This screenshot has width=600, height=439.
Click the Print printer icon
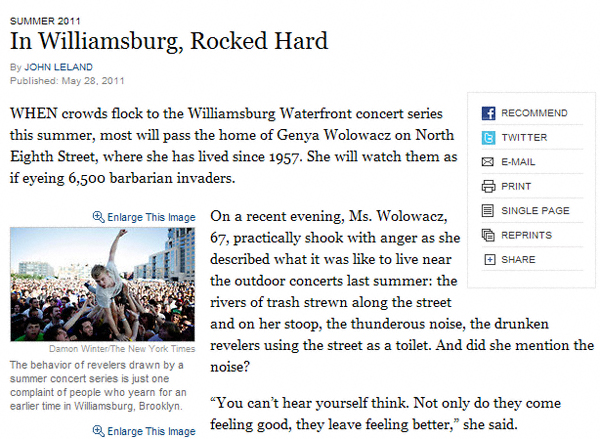[489, 186]
